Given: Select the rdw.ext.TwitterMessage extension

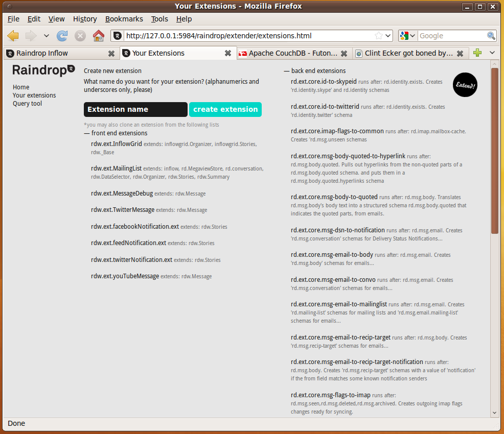Looking at the screenshot, I should [123, 210].
